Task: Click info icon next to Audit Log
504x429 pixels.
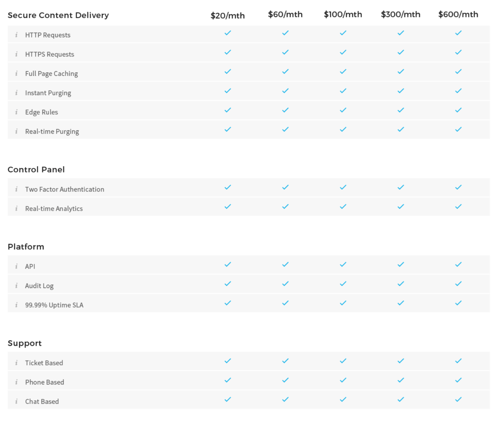Action: (x=16, y=286)
